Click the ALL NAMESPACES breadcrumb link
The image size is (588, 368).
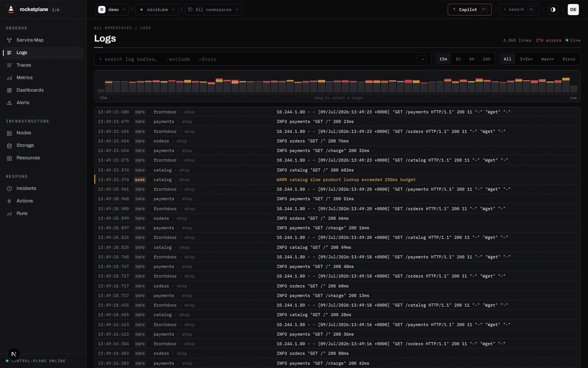[113, 28]
